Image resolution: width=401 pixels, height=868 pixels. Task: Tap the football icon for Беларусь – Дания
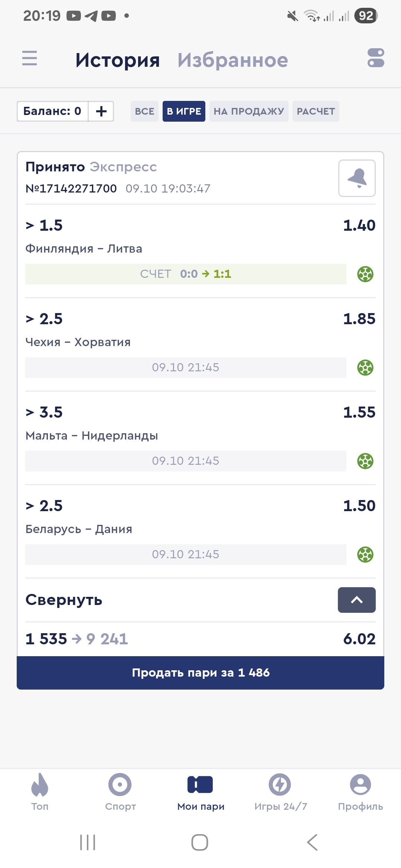point(365,555)
